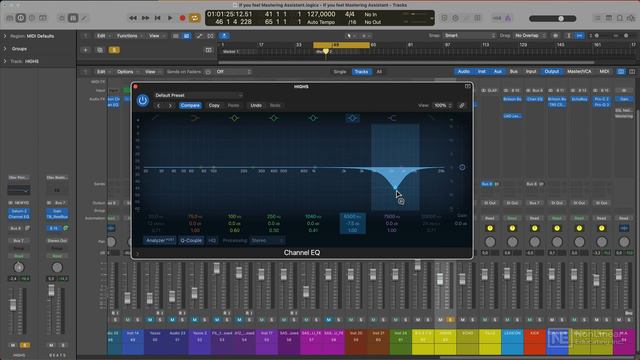Expand the Channel EQ bottom disclosure arrow

[x=137, y=253]
